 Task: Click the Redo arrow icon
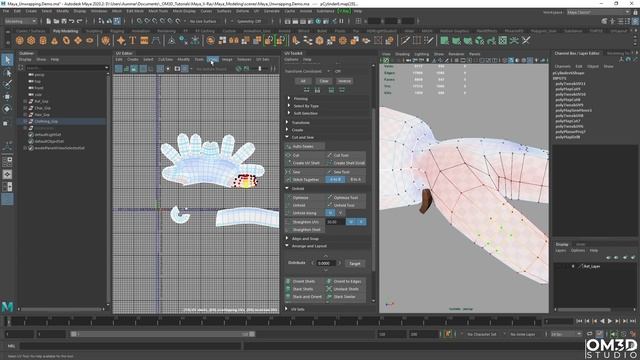pyautogui.click(x=80, y=21)
